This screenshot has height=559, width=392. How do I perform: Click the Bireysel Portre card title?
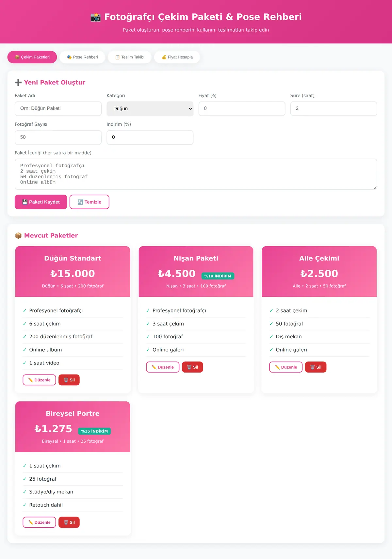click(73, 413)
